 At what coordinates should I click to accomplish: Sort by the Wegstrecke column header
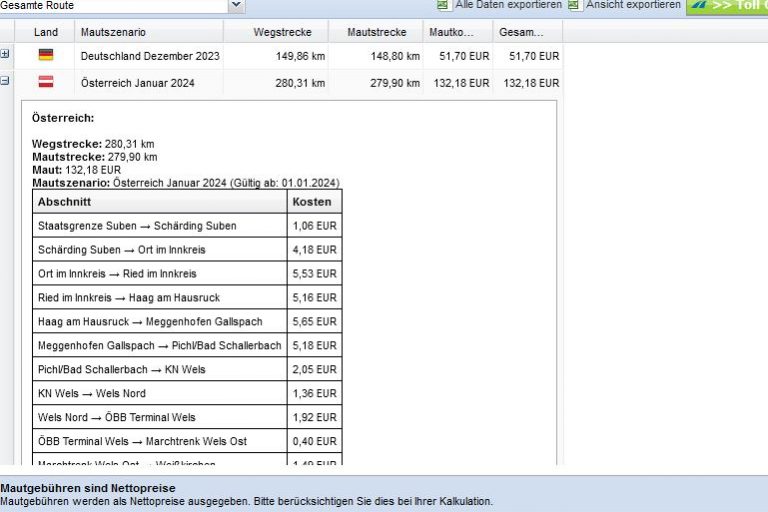(282, 33)
